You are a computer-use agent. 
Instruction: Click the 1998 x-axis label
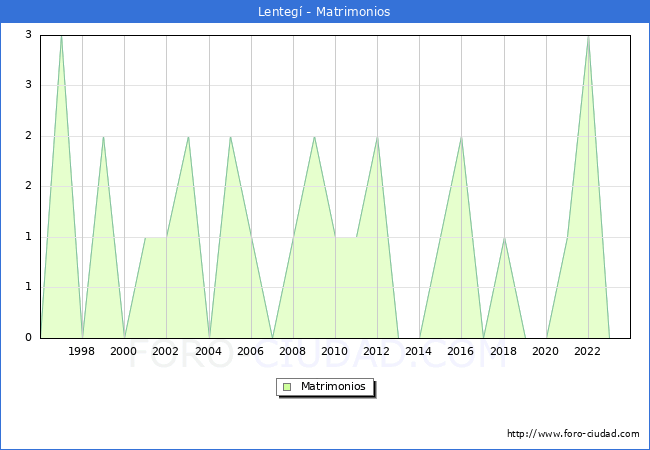[x=81, y=351]
